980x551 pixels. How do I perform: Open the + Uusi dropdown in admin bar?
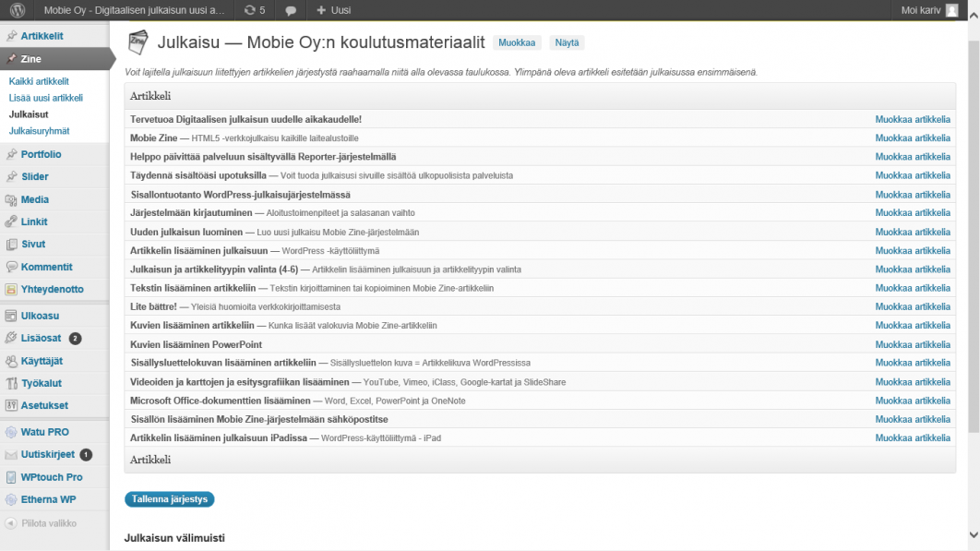pyautogui.click(x=333, y=10)
